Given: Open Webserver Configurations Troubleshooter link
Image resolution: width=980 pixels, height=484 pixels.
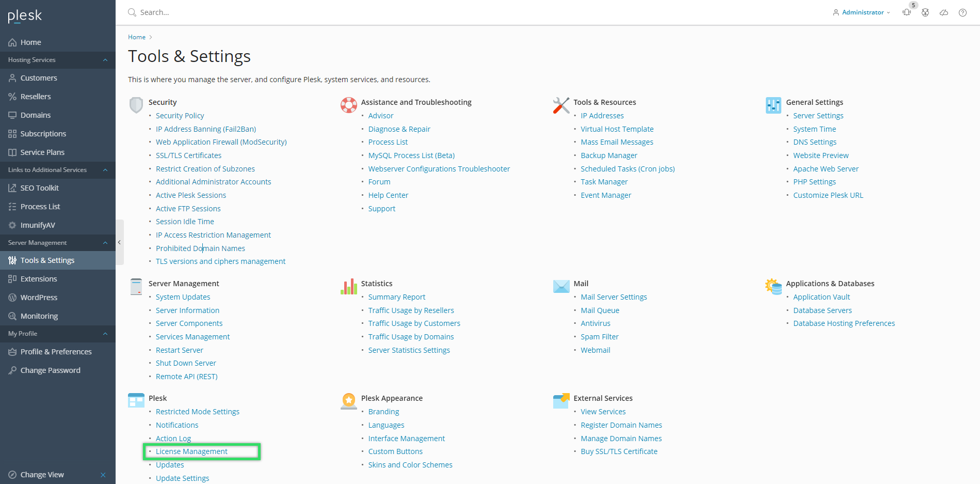Looking at the screenshot, I should point(439,169).
